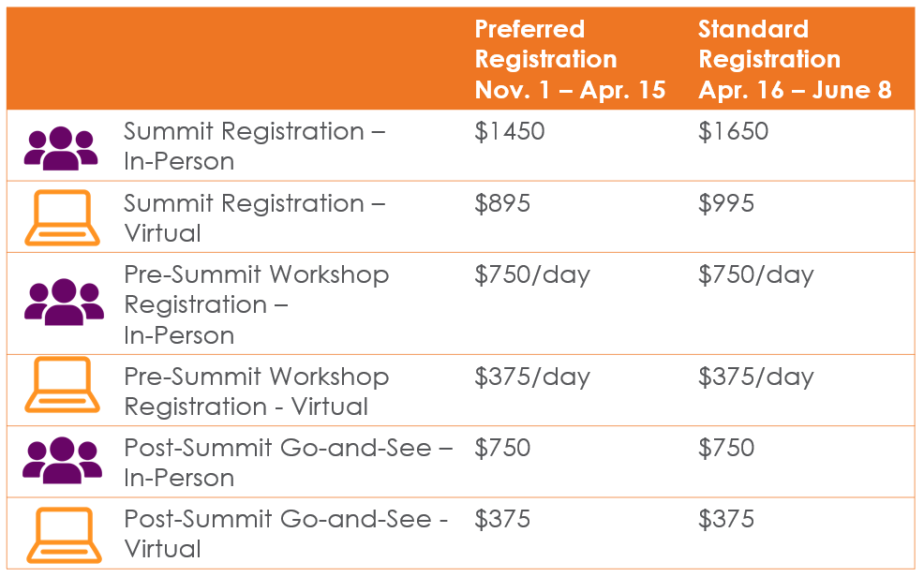Click the Preferred Registration column header

click(570, 59)
